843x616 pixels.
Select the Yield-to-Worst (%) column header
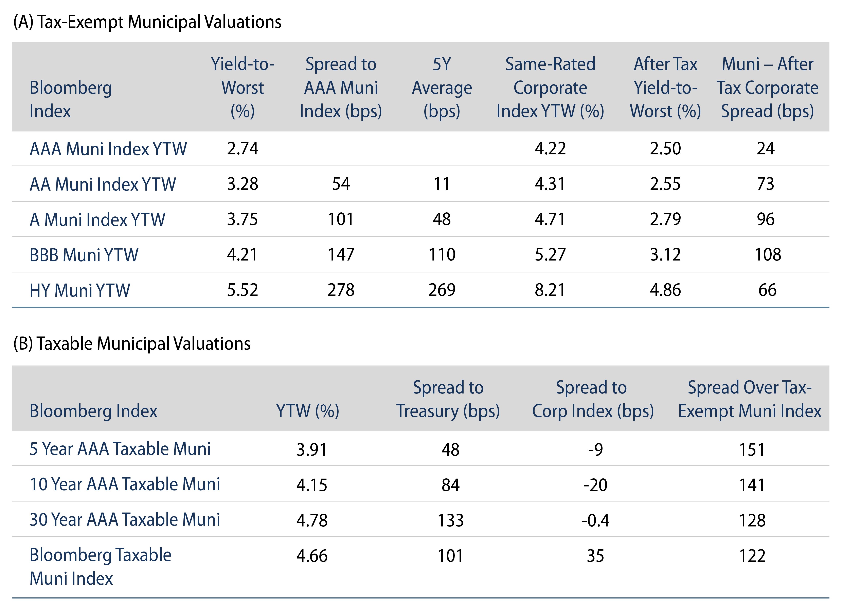(x=243, y=88)
